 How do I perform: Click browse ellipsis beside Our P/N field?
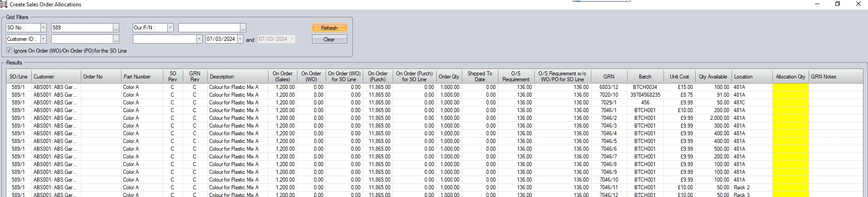click(243, 28)
